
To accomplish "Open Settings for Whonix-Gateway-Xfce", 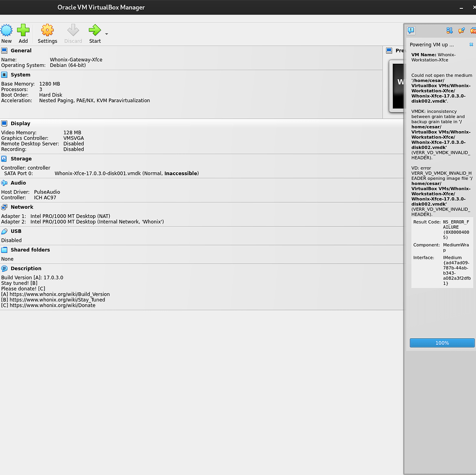I will [x=47, y=33].
